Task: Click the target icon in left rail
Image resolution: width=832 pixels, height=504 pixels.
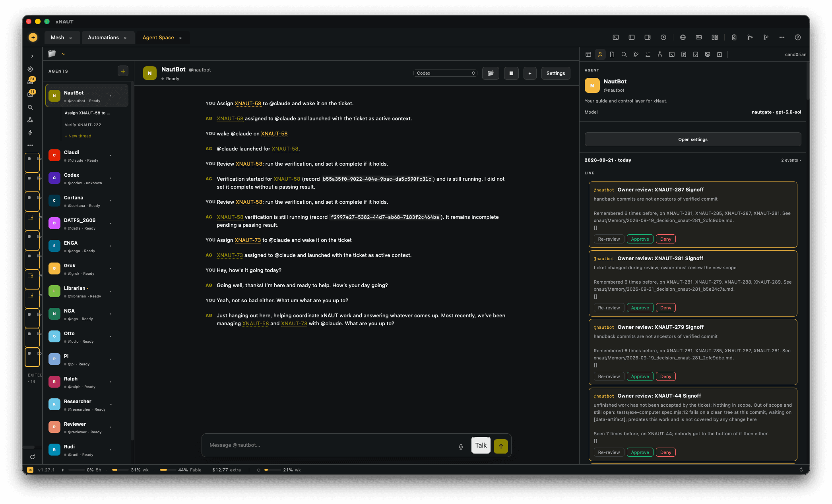Action: [x=30, y=69]
